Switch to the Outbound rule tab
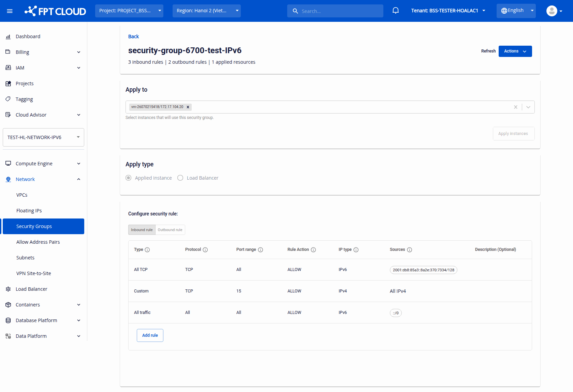 point(170,230)
